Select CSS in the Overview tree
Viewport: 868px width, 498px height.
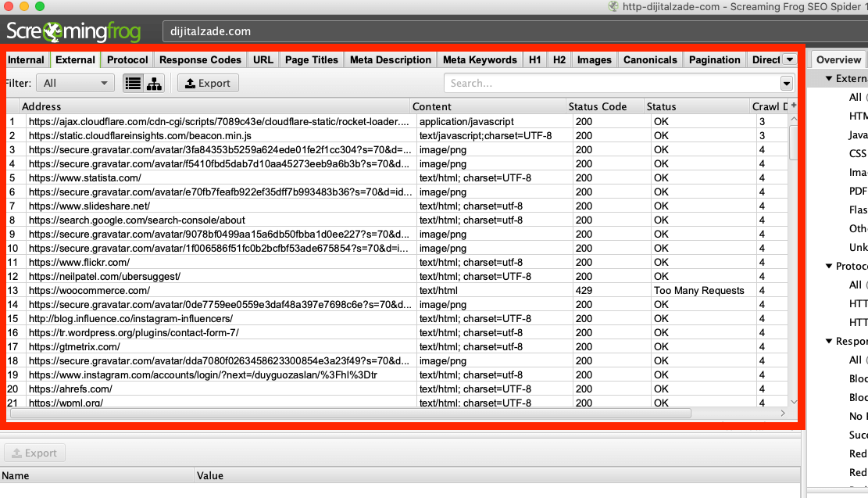[x=858, y=153]
